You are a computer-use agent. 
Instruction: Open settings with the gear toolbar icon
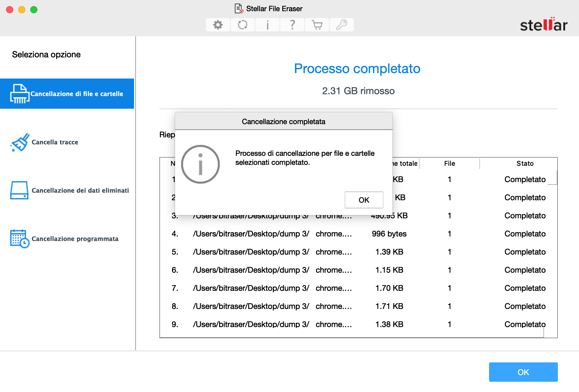pyautogui.click(x=218, y=25)
